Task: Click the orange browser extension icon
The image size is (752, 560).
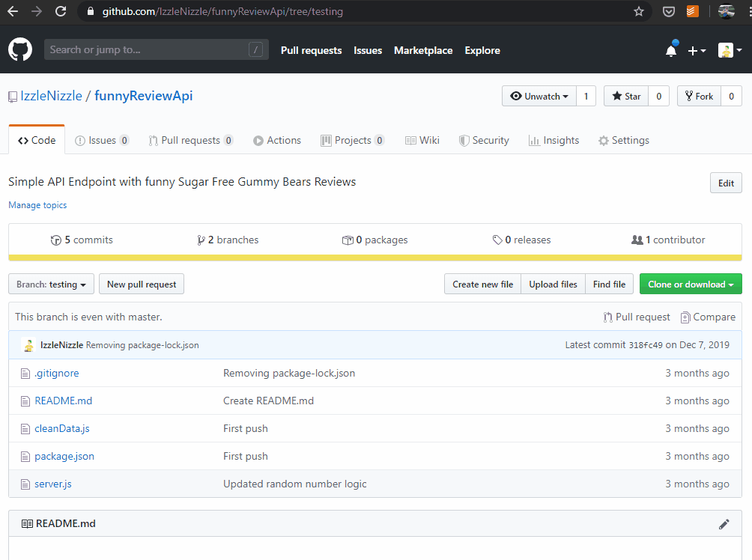Action: [x=693, y=11]
